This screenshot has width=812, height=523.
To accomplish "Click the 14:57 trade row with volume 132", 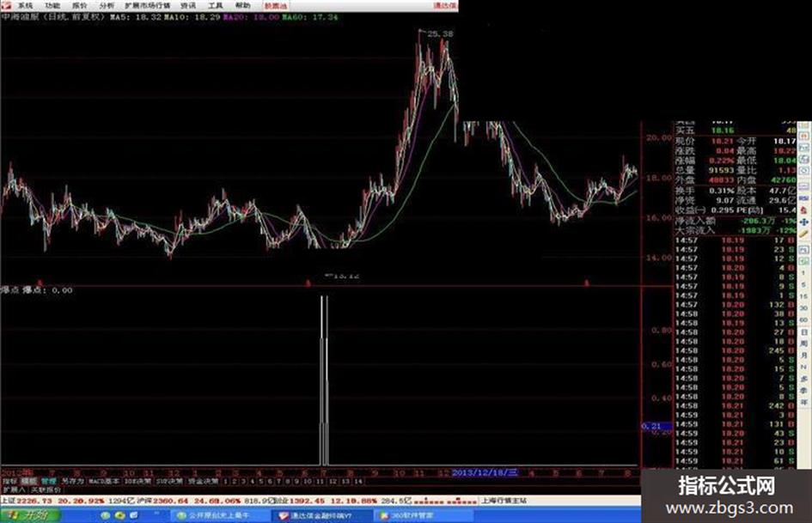I will [736, 305].
